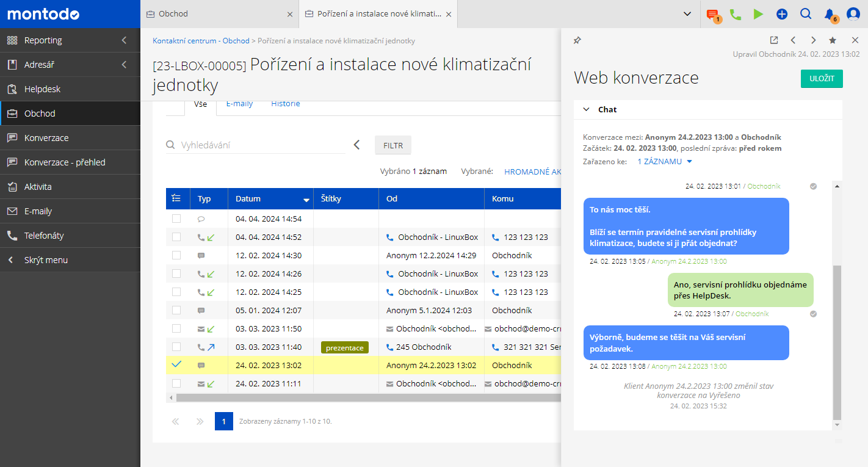
Task: Click the ULOŽIT button
Action: pos(821,79)
